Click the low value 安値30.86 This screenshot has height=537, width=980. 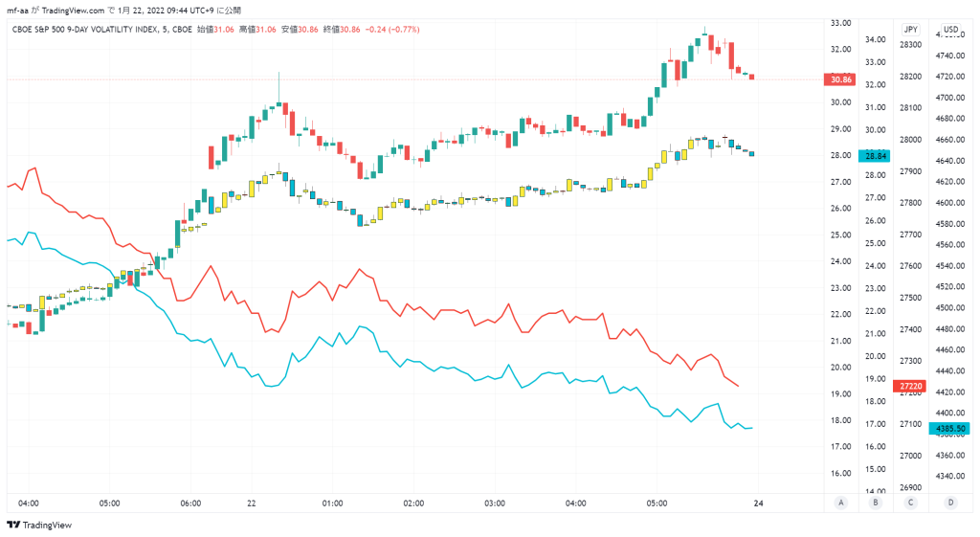[300, 30]
